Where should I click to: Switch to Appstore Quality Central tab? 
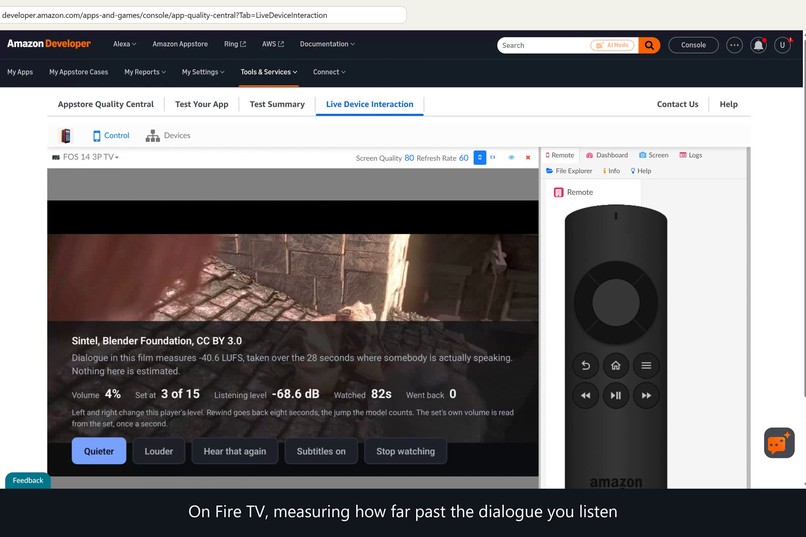[x=105, y=104]
